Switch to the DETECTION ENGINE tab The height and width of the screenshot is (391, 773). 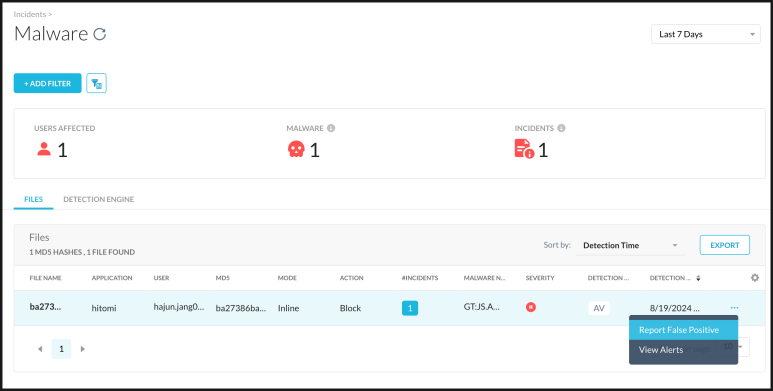pyautogui.click(x=99, y=199)
